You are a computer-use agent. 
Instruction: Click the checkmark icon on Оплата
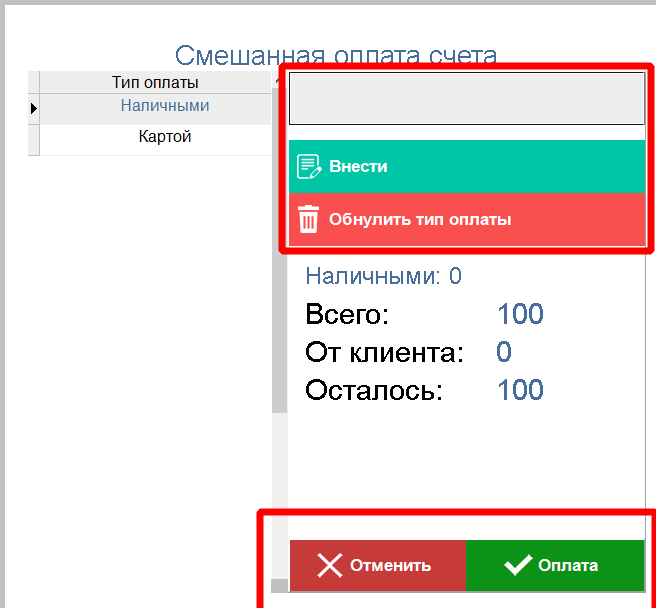pos(517,566)
